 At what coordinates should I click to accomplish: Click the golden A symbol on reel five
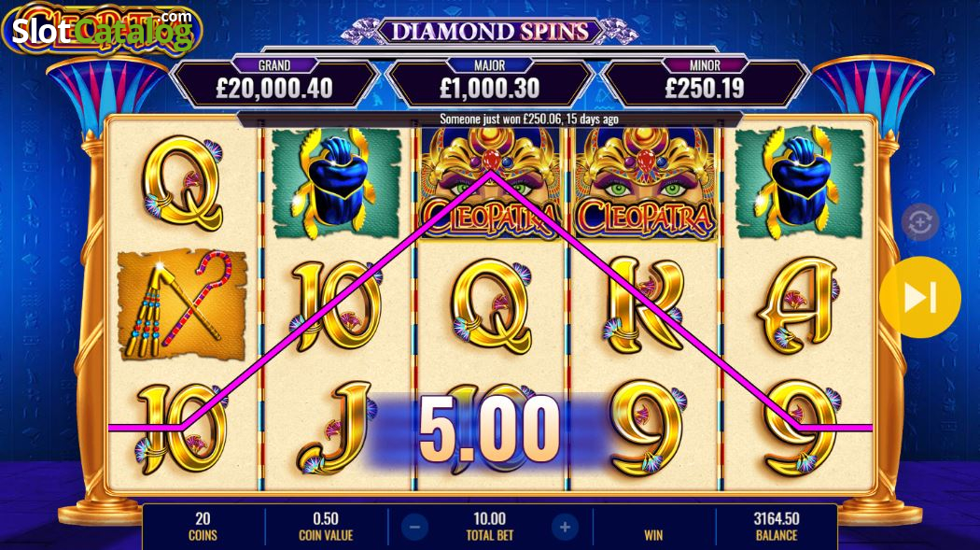pyautogui.click(x=798, y=305)
